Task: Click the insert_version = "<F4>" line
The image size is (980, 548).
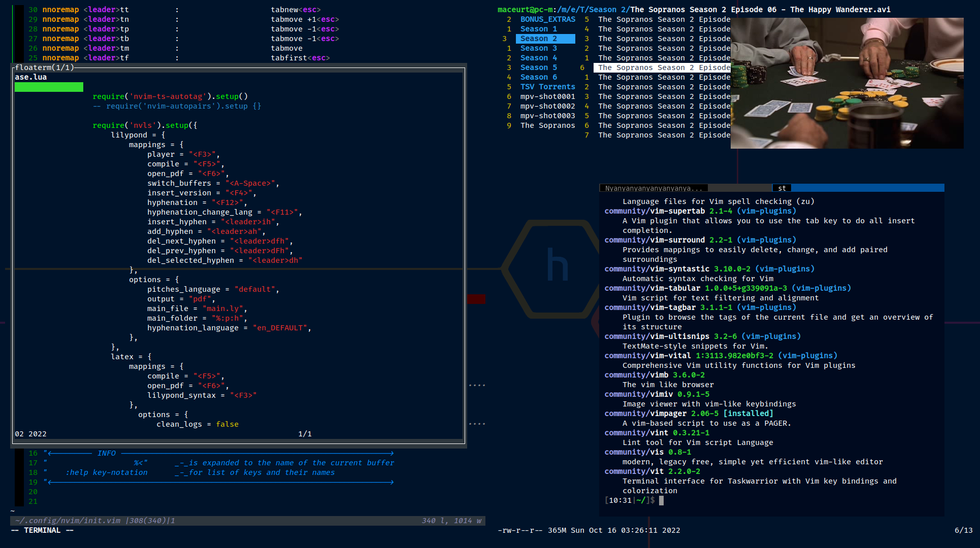Action: 202,193
